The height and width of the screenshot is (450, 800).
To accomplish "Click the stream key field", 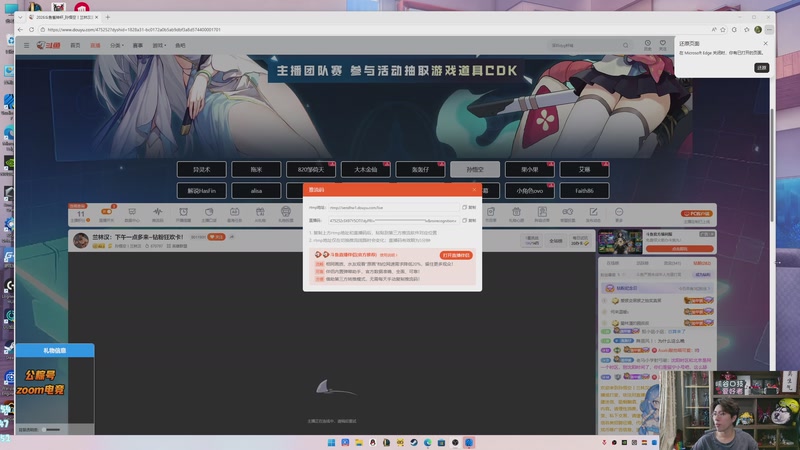I will pos(393,220).
